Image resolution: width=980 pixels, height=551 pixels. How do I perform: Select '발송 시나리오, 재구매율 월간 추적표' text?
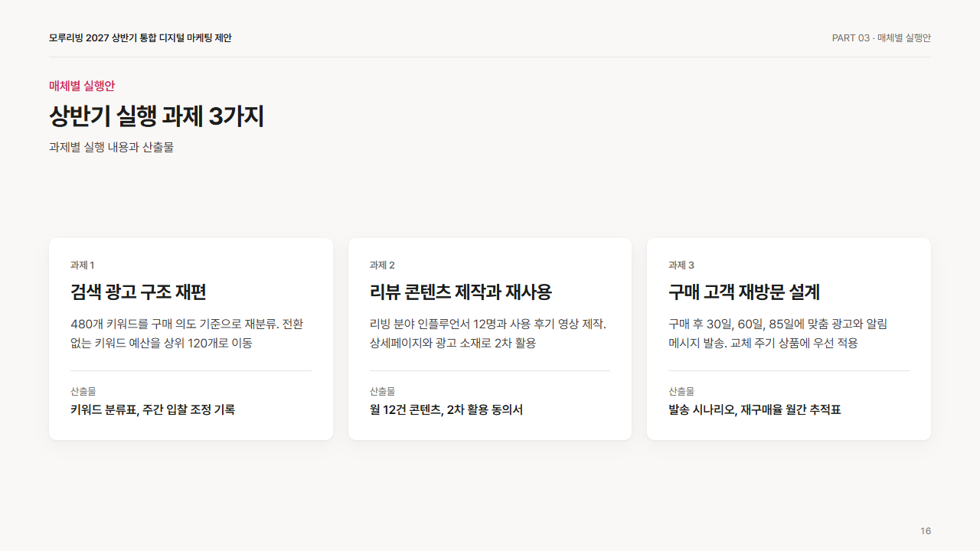[755, 409]
